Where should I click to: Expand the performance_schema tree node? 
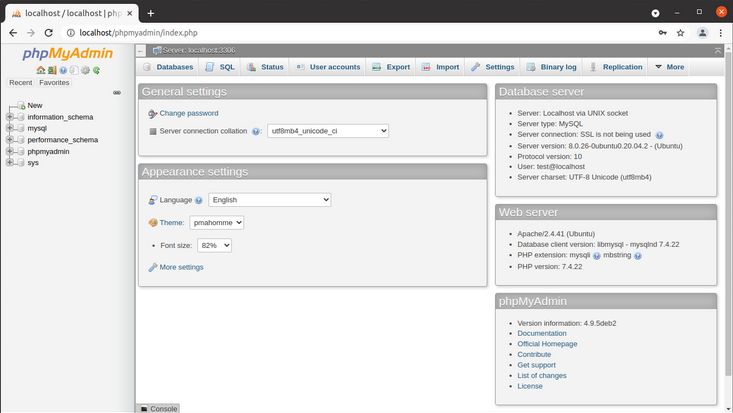[9, 139]
